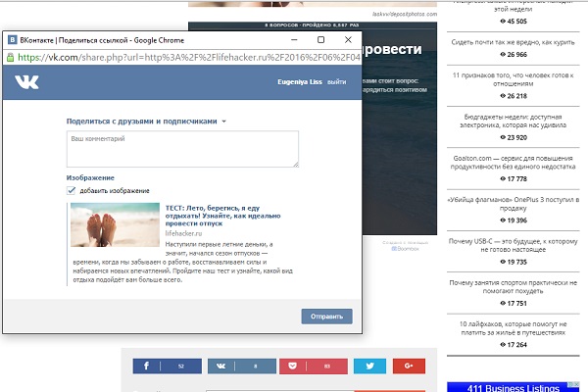Click the VK logo in the share window header
The height and width of the screenshot is (392, 588).
(26, 82)
